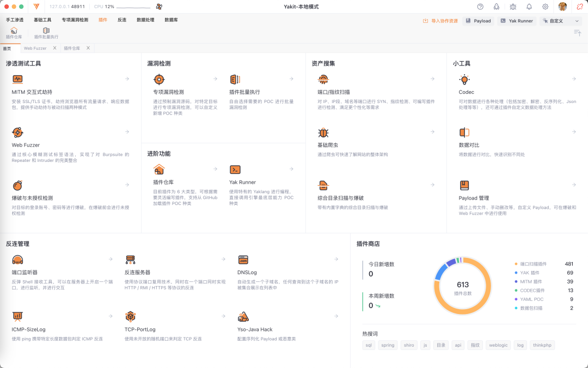Screen dimensions: 588x368
Task: Click the 导入协作资源 button
Action: [x=440, y=21]
